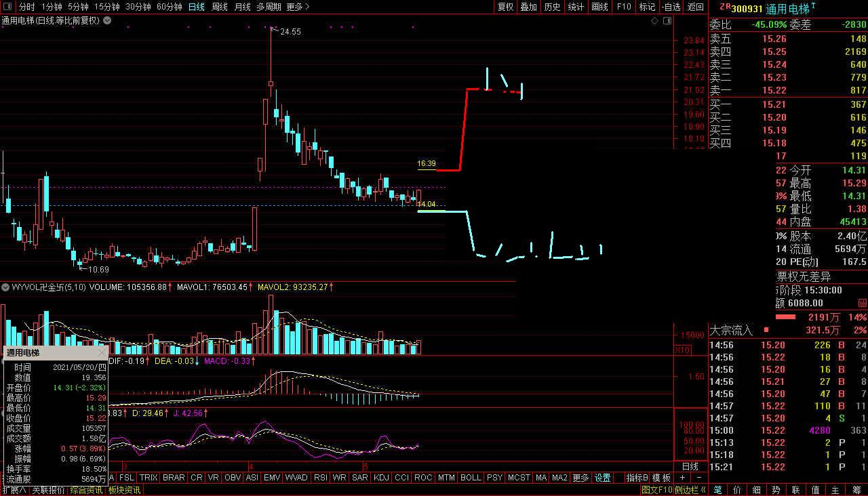Open 关联报价 related quotes tab
868x496 pixels.
48,490
